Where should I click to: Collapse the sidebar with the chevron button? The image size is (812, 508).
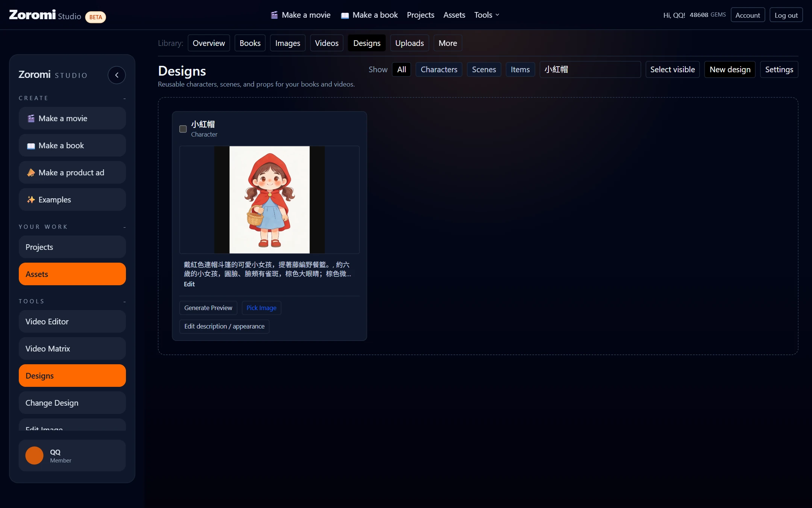(117, 75)
